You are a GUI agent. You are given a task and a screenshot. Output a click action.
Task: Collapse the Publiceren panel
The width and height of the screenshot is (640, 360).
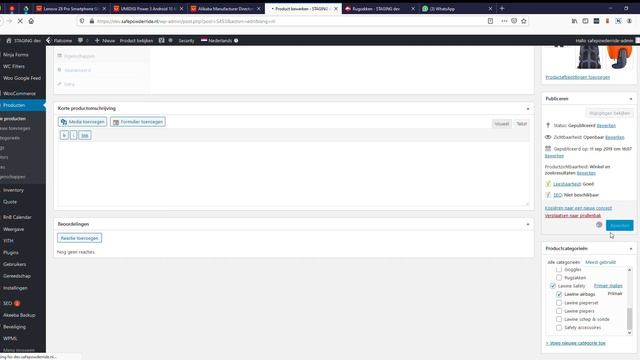631,99
